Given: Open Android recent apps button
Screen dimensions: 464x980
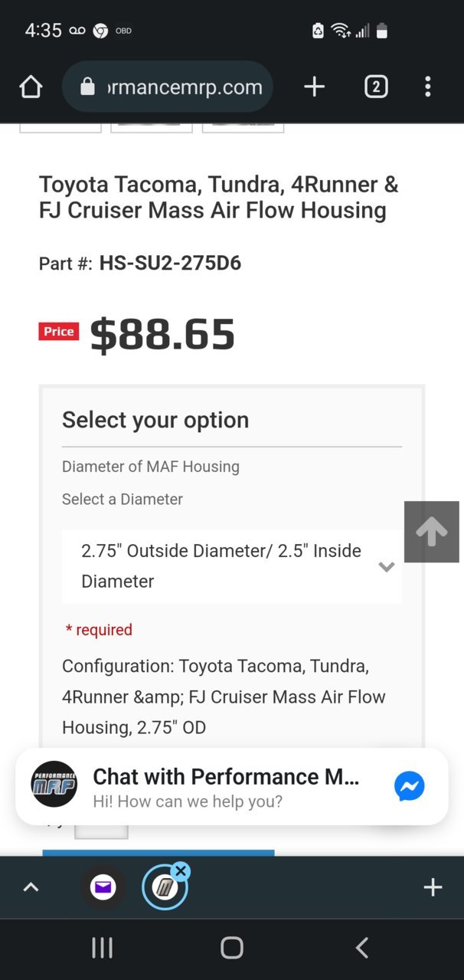Looking at the screenshot, I should [102, 948].
